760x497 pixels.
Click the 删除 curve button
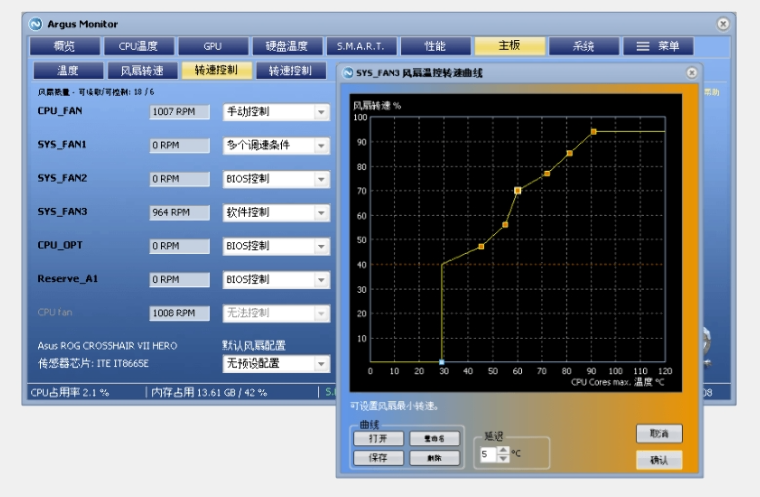tap(434, 458)
